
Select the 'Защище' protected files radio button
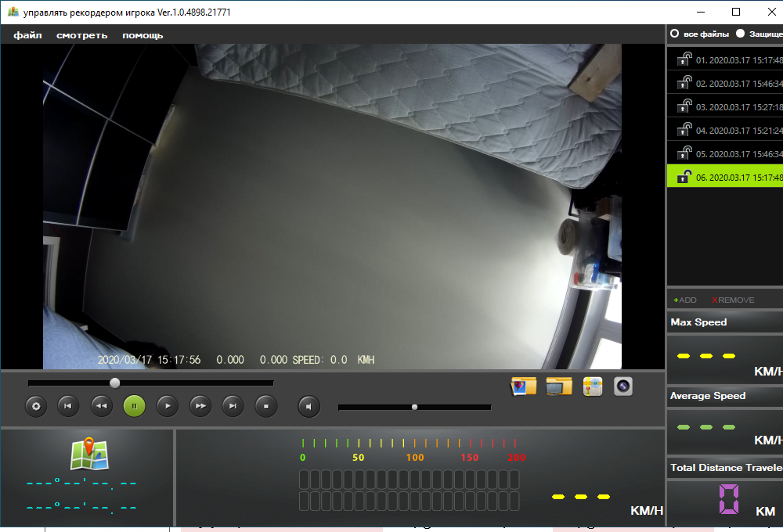click(740, 34)
